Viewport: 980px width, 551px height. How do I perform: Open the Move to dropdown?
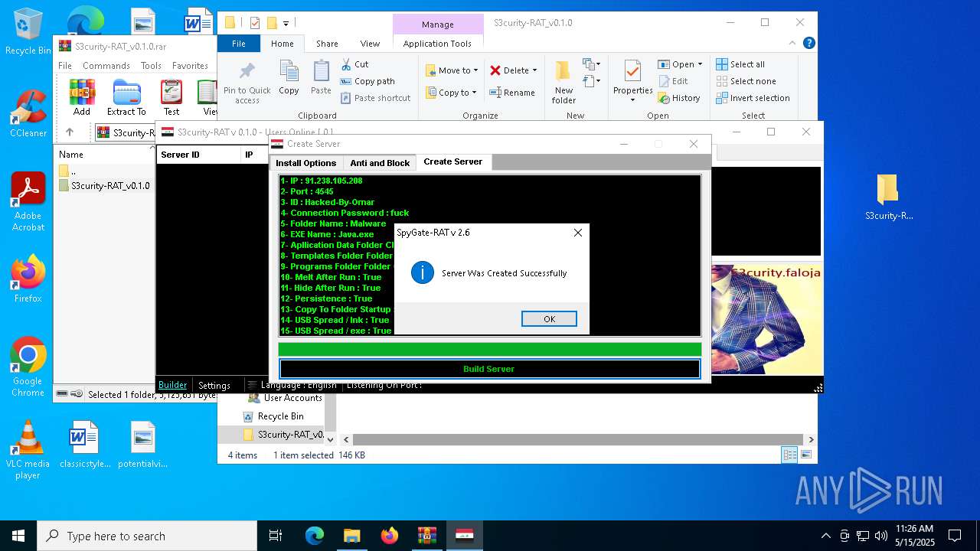pyautogui.click(x=452, y=70)
